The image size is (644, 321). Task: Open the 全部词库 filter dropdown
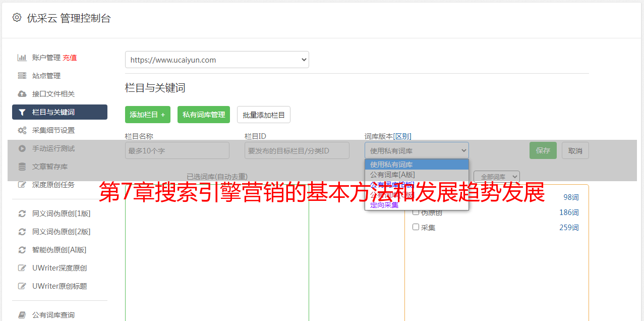pyautogui.click(x=496, y=177)
